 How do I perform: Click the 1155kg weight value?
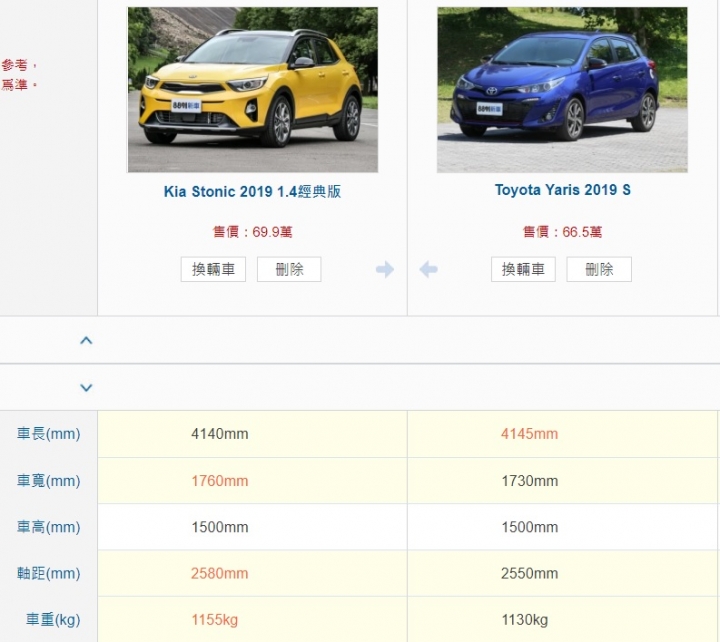pyautogui.click(x=214, y=619)
